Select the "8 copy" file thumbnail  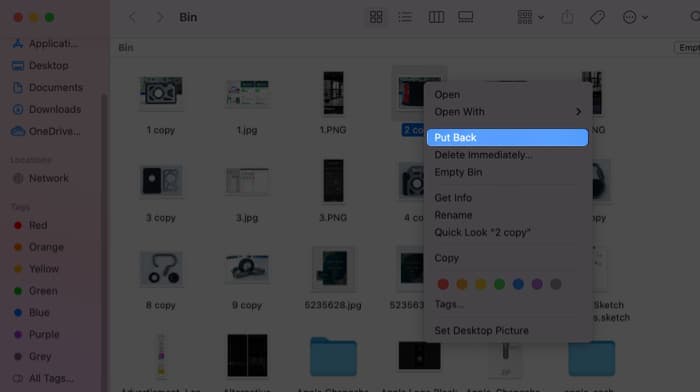[x=161, y=269]
